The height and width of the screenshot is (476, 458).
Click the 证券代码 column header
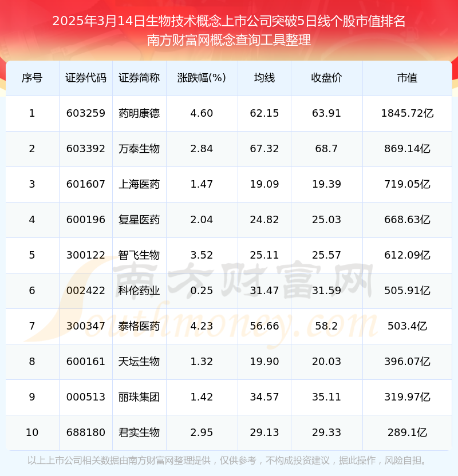(86, 78)
